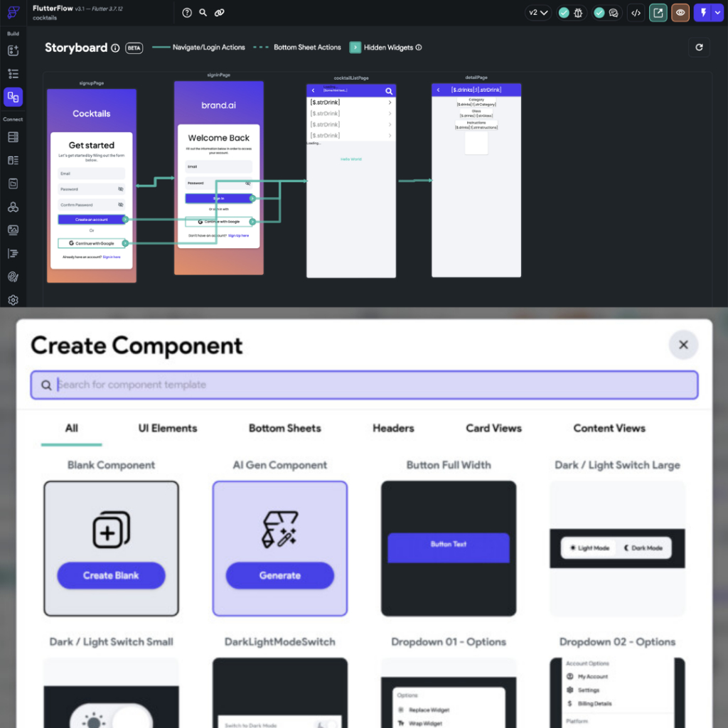Click the 'Sign in here' link in signupPage

tap(112, 257)
